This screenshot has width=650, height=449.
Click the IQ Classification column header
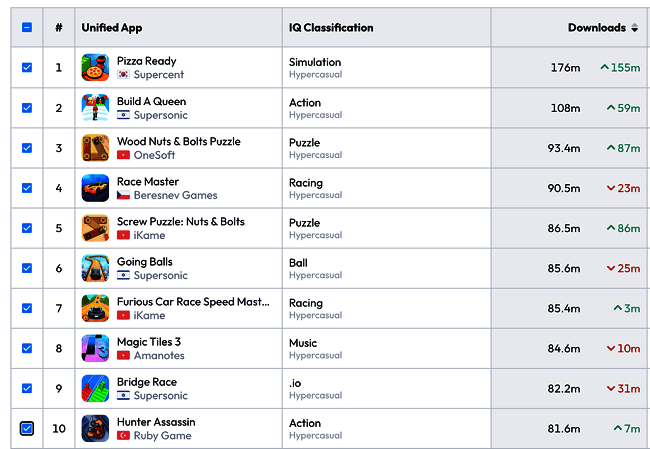click(331, 28)
